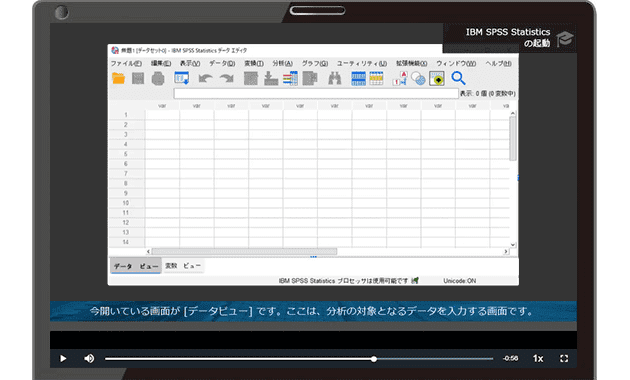Open the 1x playback speed selector

coord(538,358)
